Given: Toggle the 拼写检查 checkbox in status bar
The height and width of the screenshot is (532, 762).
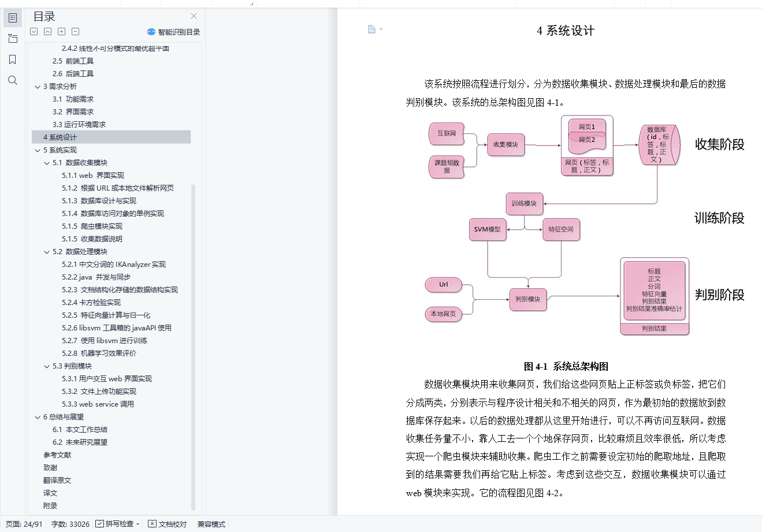Looking at the screenshot, I should [100, 524].
